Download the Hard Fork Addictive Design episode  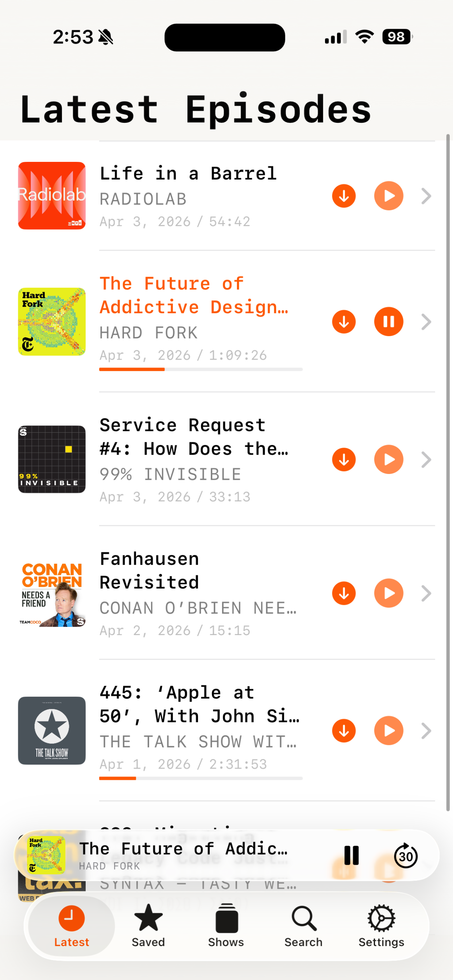[x=344, y=322]
